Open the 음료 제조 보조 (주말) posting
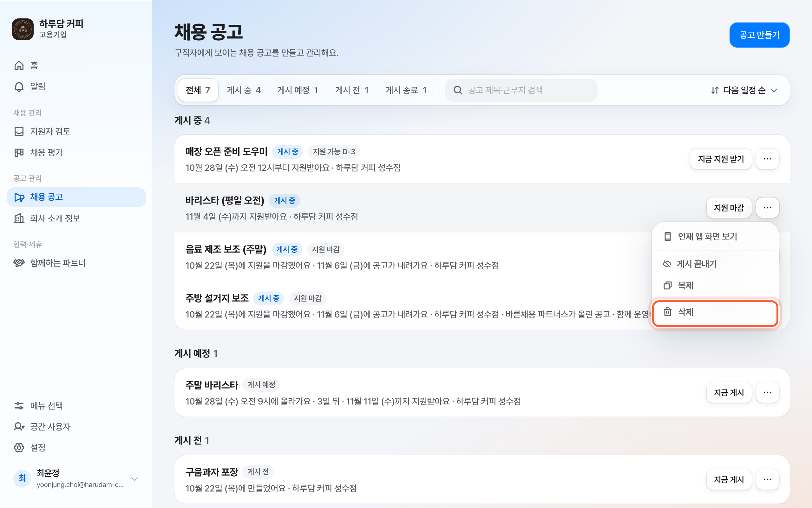This screenshot has height=508, width=812. pos(226,249)
